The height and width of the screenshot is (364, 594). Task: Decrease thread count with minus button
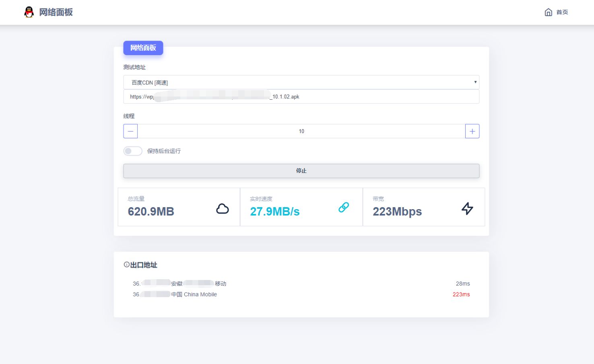(x=130, y=131)
